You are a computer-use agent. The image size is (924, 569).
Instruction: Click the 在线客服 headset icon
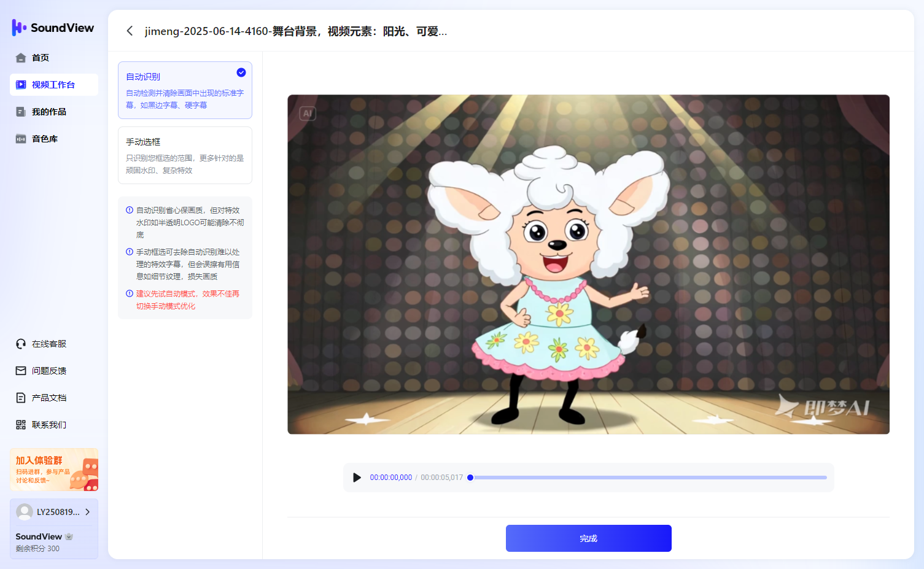[21, 344]
